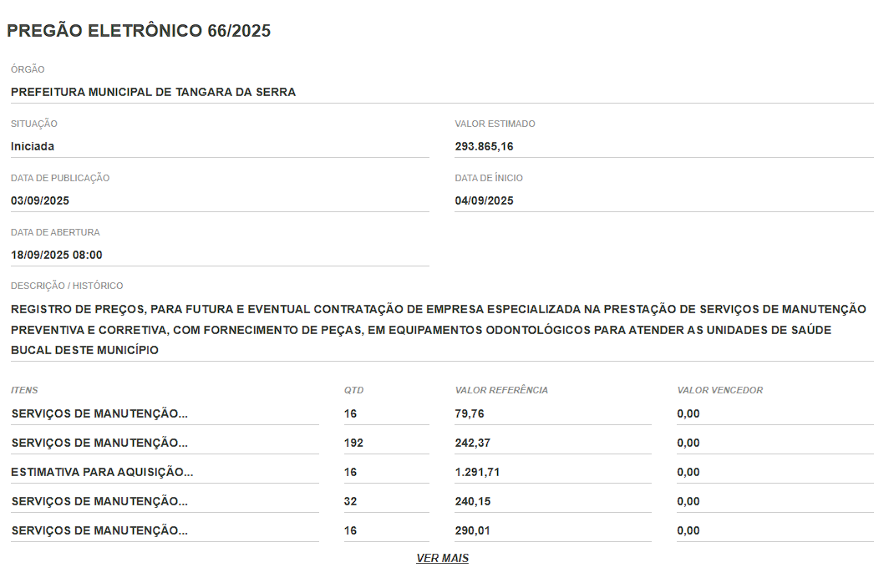Click the Pregão Eletrônico 66/2025 heading

coord(139,31)
